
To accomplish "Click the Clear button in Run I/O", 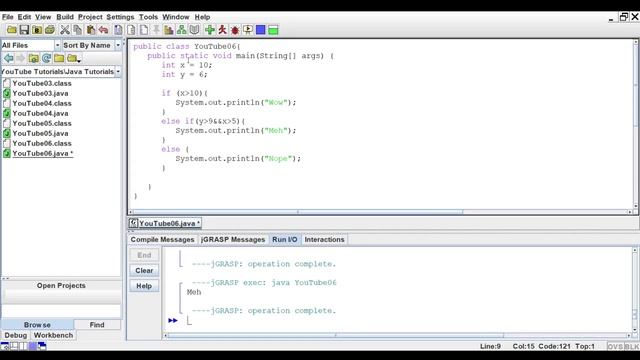I will pos(144,271).
